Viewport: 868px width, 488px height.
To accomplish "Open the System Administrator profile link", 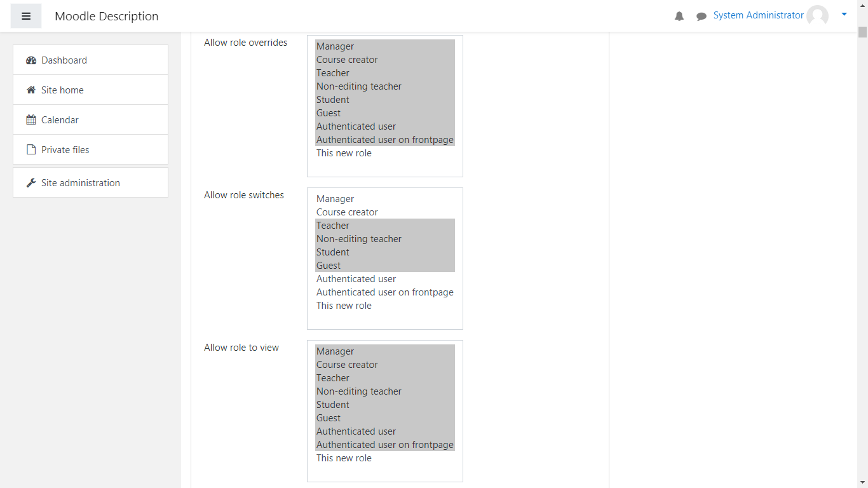I will 758,15.
